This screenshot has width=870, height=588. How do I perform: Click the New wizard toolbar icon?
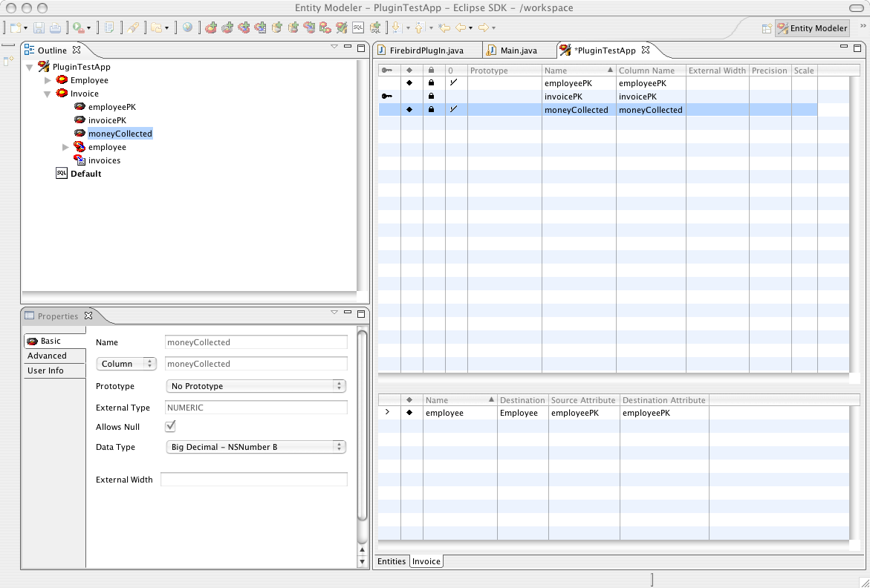pos(16,27)
